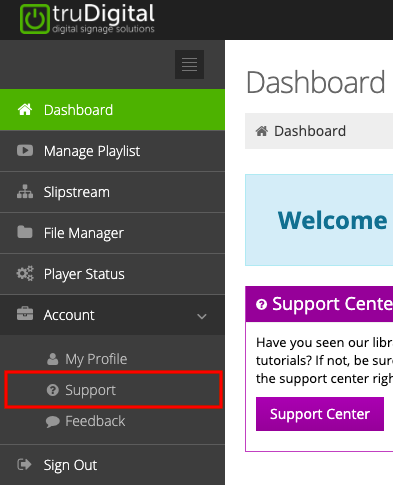393x485 pixels.
Task: Click the play icon next to Manage Playlist
Action: (25, 150)
